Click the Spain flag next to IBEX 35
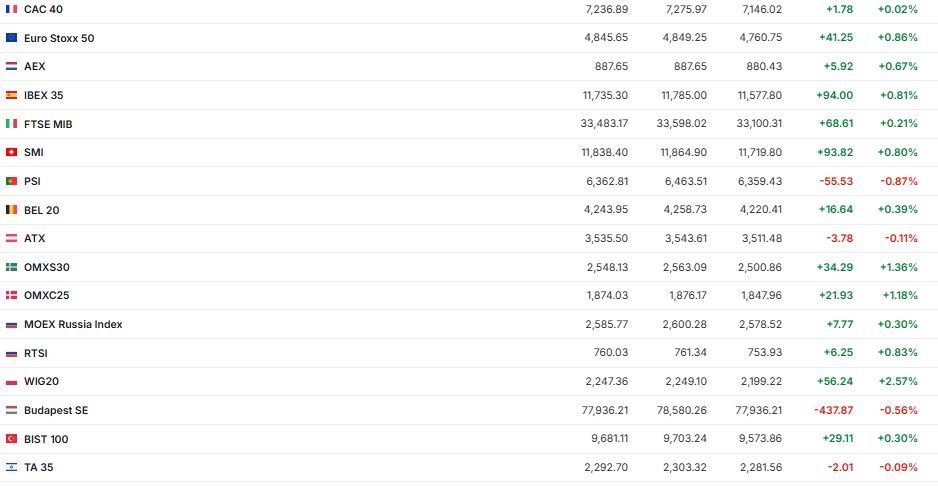938x488 pixels. click(x=11, y=95)
